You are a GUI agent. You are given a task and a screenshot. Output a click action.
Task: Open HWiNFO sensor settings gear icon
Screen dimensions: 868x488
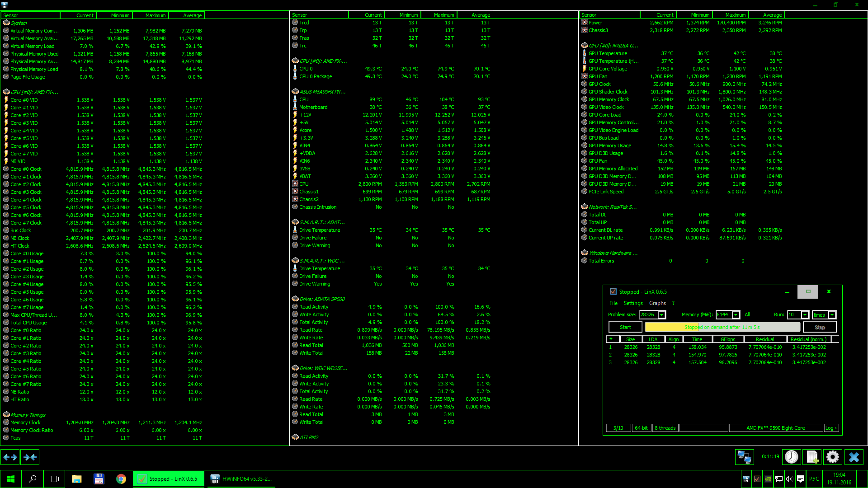coord(833,457)
